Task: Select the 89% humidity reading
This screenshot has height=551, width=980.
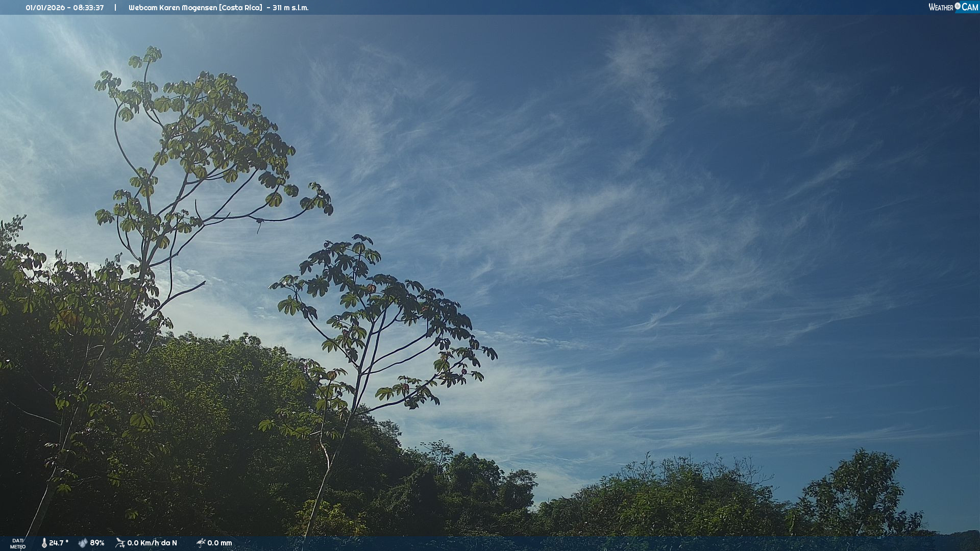Action: click(97, 543)
